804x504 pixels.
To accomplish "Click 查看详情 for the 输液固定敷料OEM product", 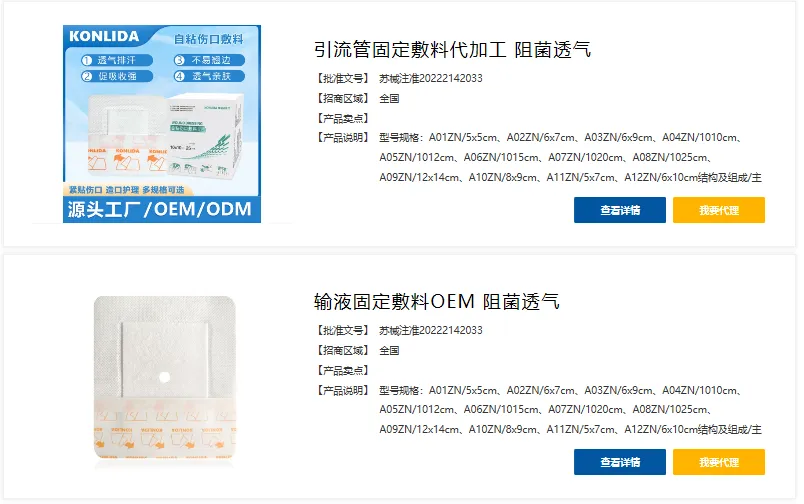I will 619,462.
